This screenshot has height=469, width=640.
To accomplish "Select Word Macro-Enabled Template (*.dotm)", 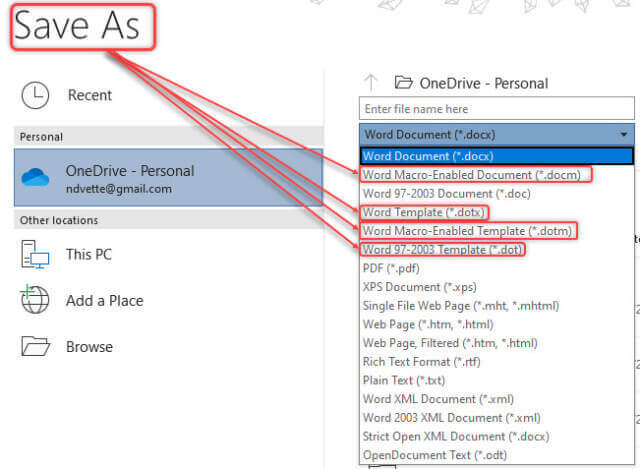I will point(467,231).
